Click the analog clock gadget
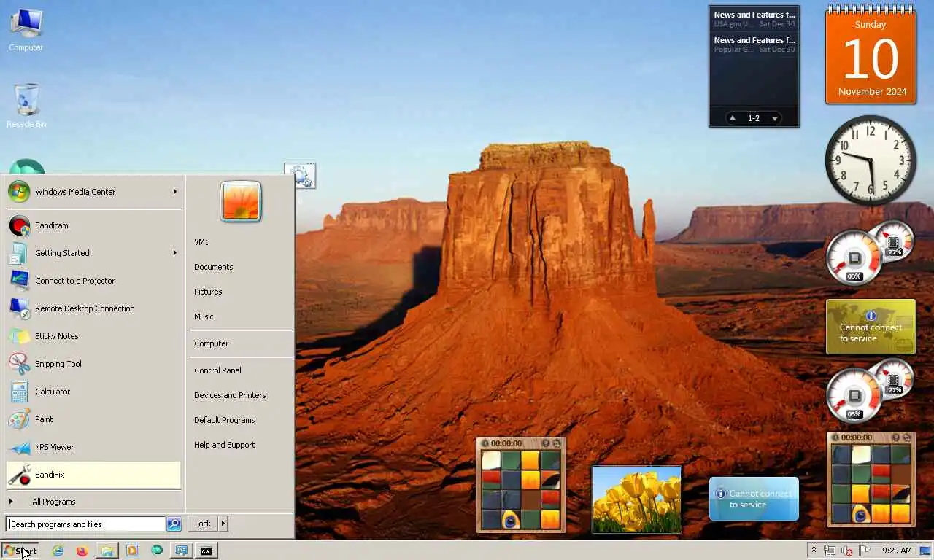Image resolution: width=934 pixels, height=560 pixels. pos(871,160)
